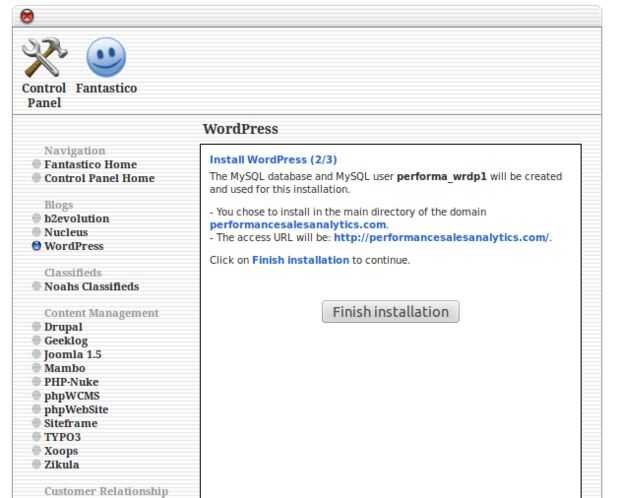
Task: Open the Siteframe installer
Action: (x=71, y=423)
